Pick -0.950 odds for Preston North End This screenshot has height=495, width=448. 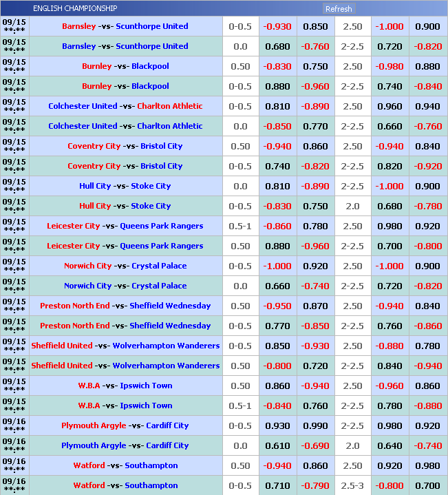click(x=277, y=306)
